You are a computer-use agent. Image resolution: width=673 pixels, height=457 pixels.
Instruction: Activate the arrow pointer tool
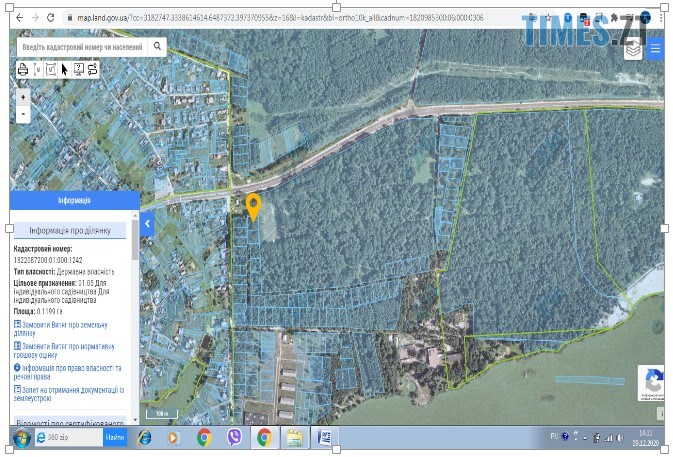click(65, 69)
